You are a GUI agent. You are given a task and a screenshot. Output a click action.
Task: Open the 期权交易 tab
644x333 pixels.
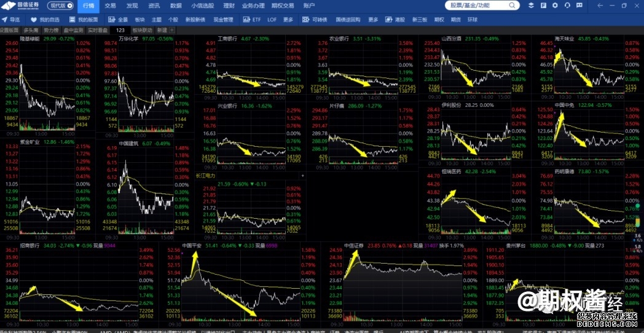pyautogui.click(x=283, y=6)
